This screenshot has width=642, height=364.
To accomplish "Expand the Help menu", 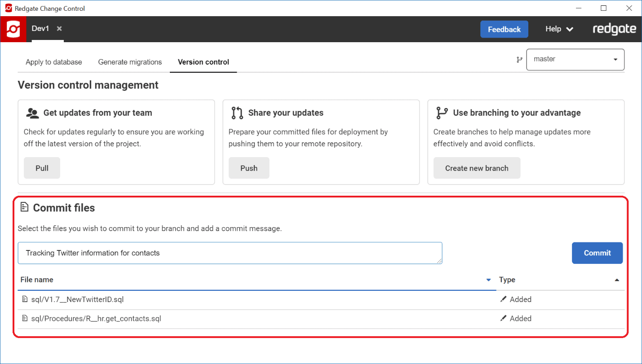I will tap(559, 29).
